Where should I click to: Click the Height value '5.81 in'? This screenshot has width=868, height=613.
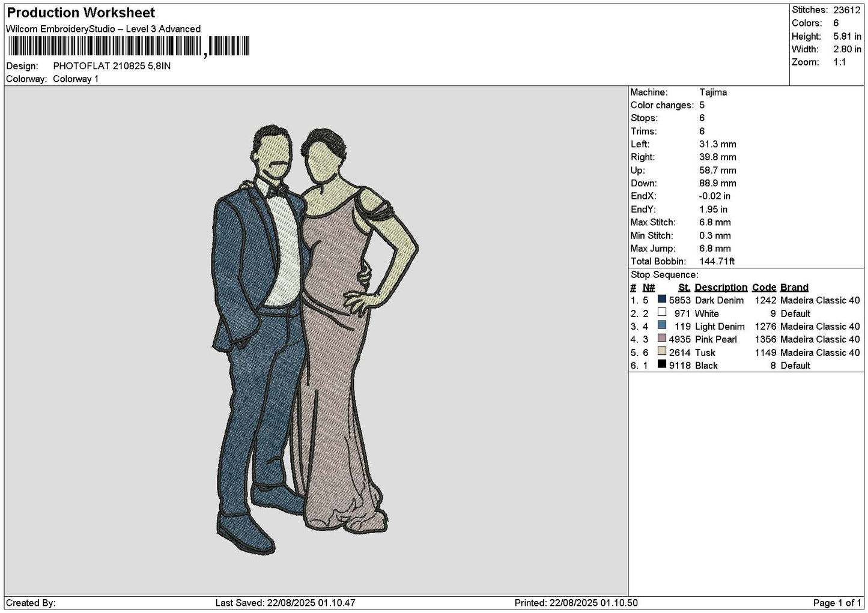pos(847,37)
